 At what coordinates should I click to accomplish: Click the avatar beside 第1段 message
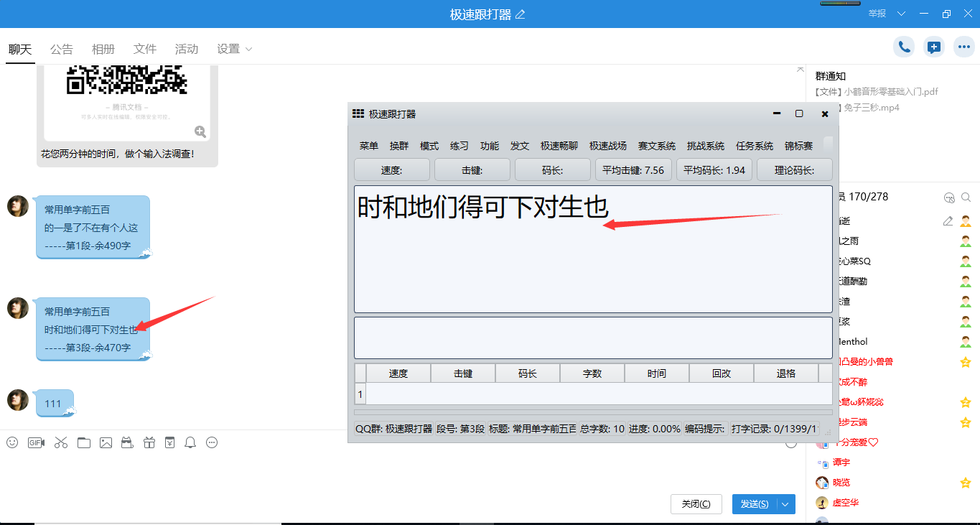pyautogui.click(x=18, y=206)
